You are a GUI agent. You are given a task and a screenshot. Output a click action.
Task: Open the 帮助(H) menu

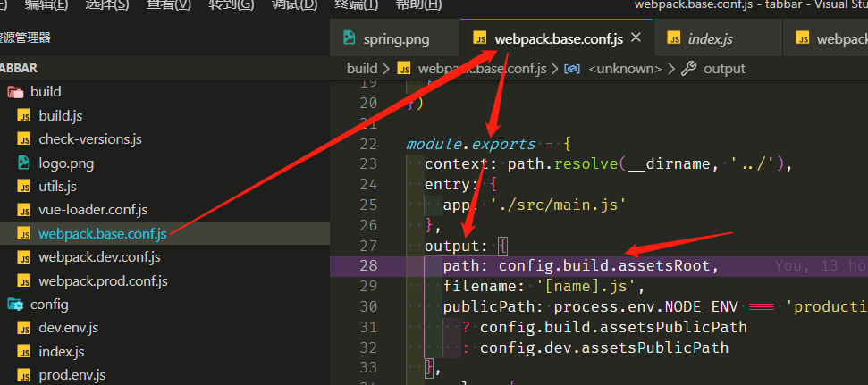point(418,5)
